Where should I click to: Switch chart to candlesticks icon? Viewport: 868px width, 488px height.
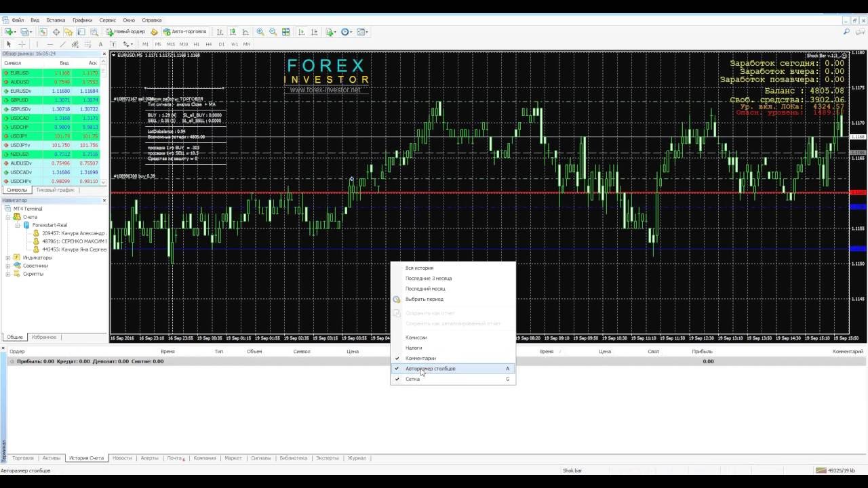click(233, 32)
